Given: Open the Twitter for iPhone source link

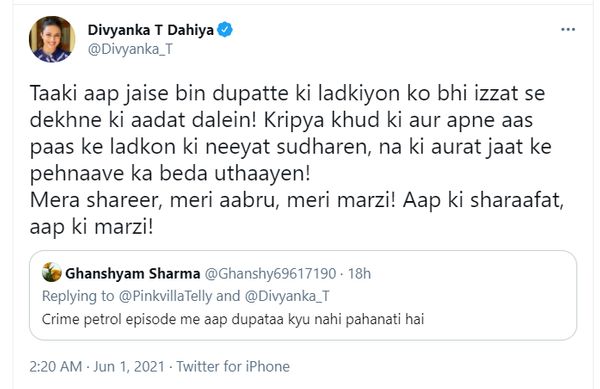Looking at the screenshot, I should [x=233, y=366].
